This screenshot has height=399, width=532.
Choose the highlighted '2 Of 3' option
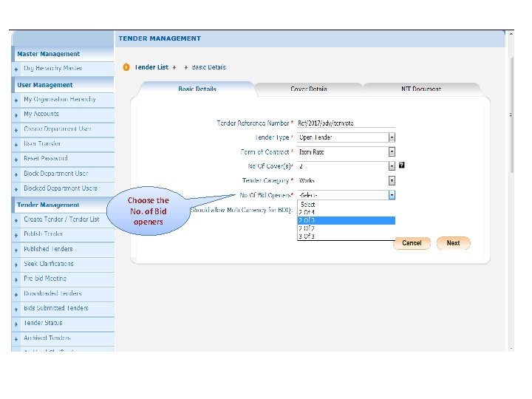click(x=346, y=220)
